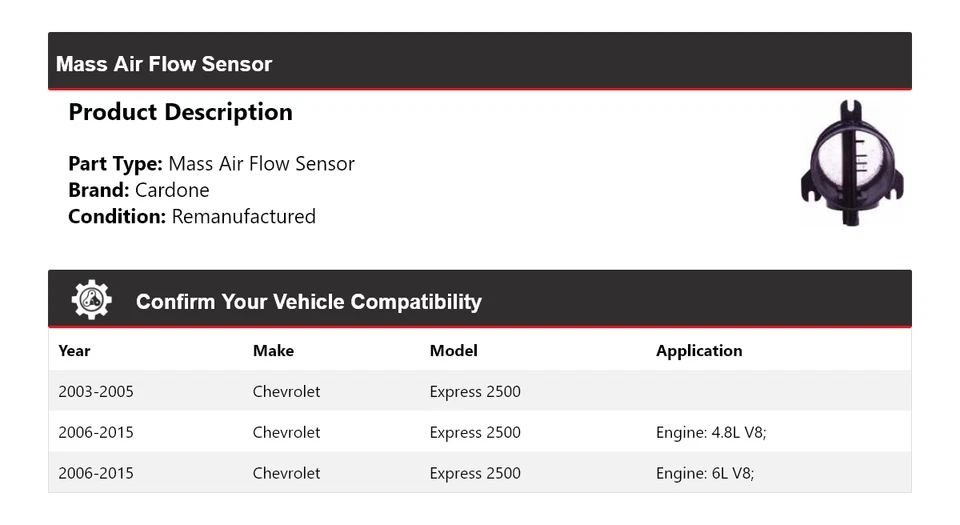Click the Brand: Cardone text
This screenshot has width=960, height=525.
pyautogui.click(x=139, y=190)
